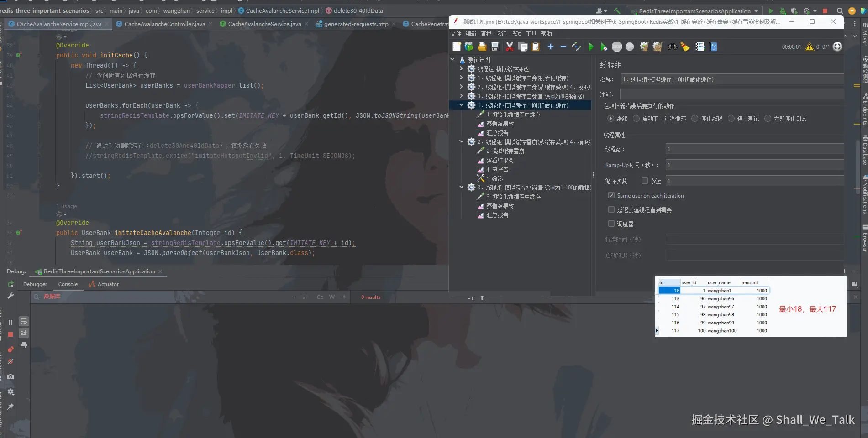The image size is (868, 438).
Task: Open JMeter templates icon
Action: [x=469, y=47]
